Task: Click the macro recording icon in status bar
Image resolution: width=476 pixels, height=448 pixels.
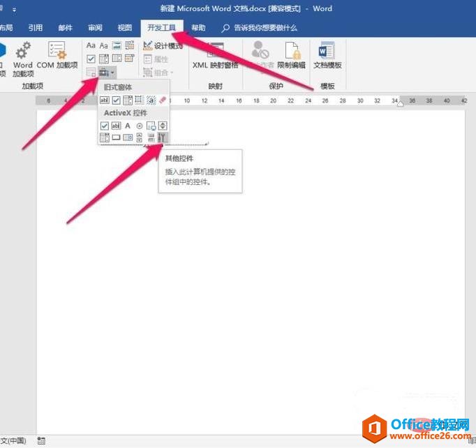Action: [x=41, y=440]
